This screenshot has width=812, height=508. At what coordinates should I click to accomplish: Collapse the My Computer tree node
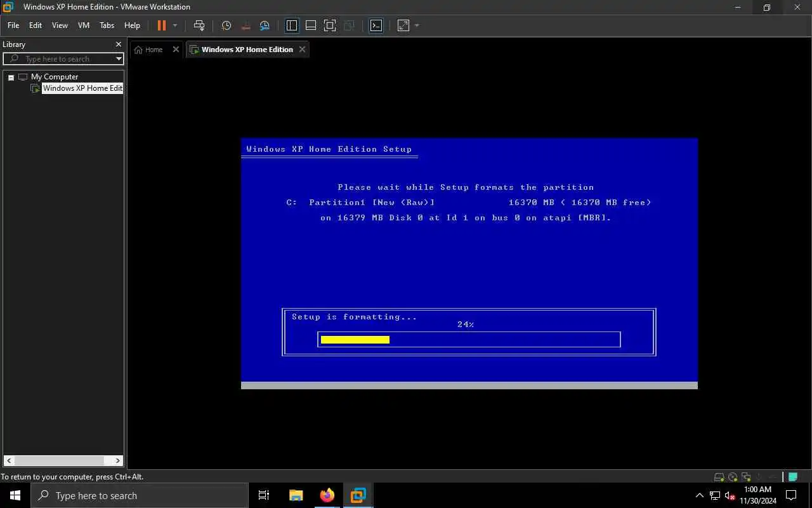[11, 77]
